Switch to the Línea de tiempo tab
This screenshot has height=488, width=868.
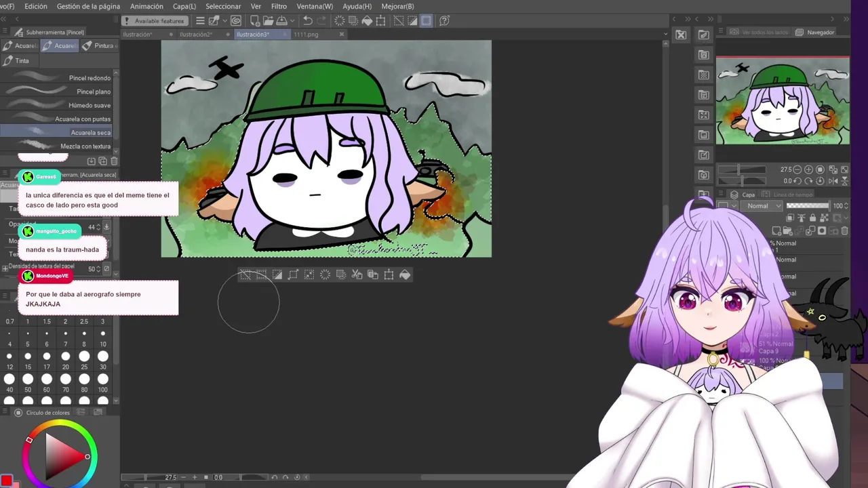[787, 195]
